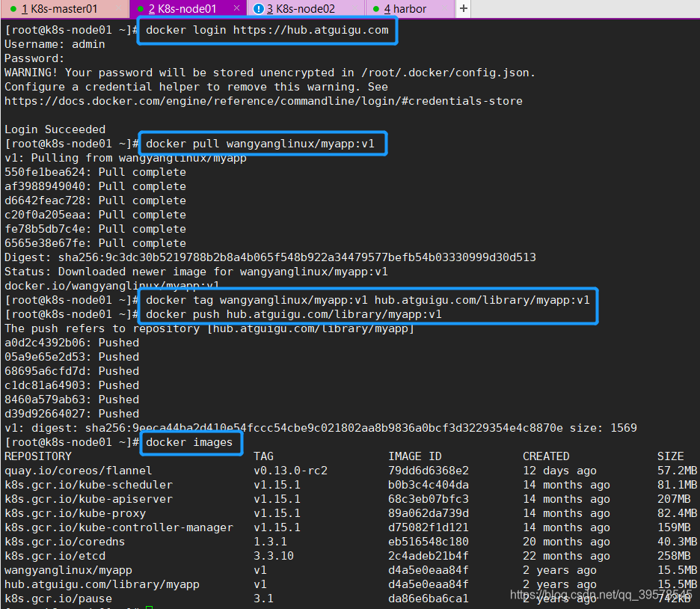Click the 'docker push hub.atguigu.com/library/myapp:v1' command
The height and width of the screenshot is (609, 700).
(294, 314)
